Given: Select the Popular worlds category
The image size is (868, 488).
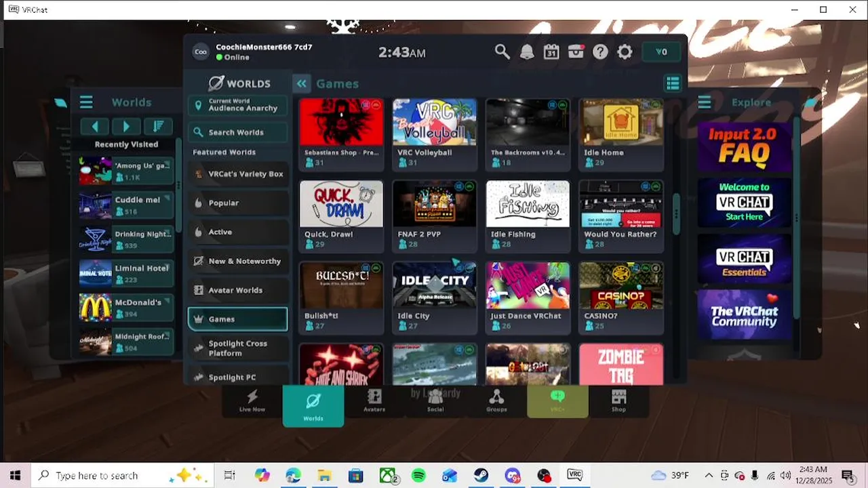Looking at the screenshot, I should 237,203.
